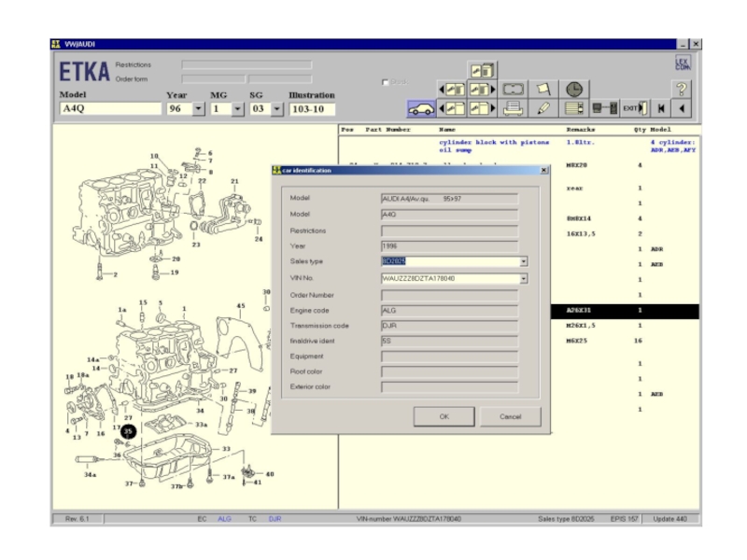Click the finaldrive ident field

point(450,341)
